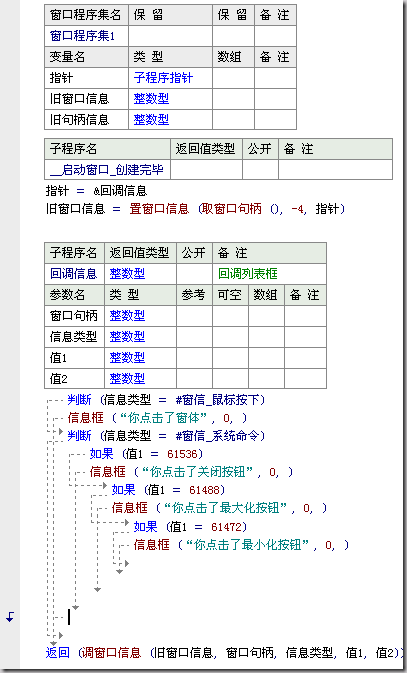Click variable name 旧窗口信息 in variables table
The height and width of the screenshot is (673, 407).
79,99
